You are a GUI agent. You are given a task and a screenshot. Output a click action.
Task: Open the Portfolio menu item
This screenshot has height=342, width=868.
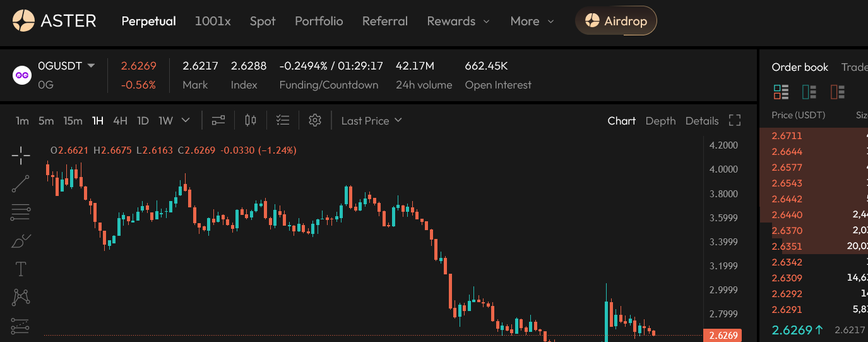click(x=319, y=21)
